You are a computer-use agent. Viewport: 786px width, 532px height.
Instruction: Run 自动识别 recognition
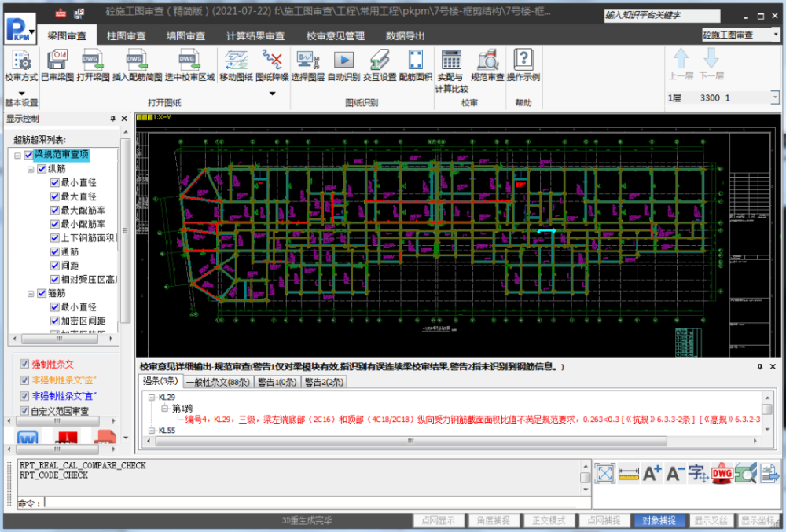[x=344, y=65]
